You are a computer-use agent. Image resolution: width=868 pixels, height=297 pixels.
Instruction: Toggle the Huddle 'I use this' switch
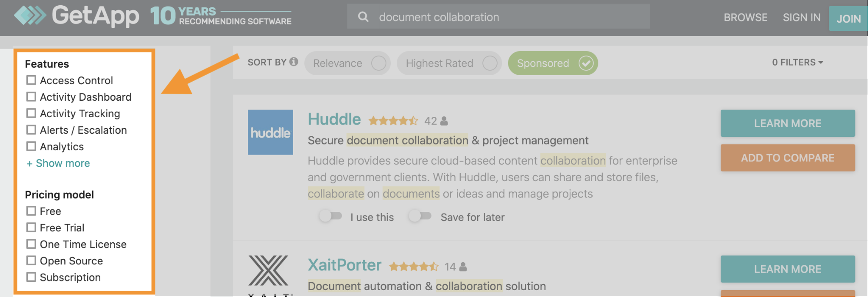(330, 216)
